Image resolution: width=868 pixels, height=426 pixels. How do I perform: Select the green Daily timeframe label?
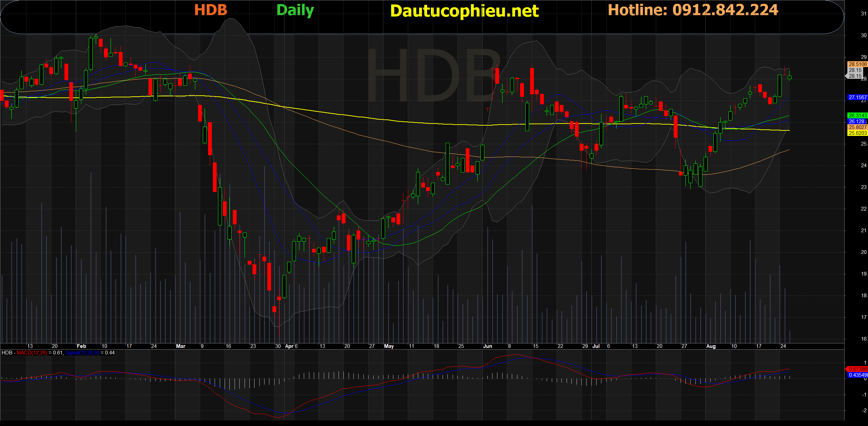pyautogui.click(x=295, y=10)
